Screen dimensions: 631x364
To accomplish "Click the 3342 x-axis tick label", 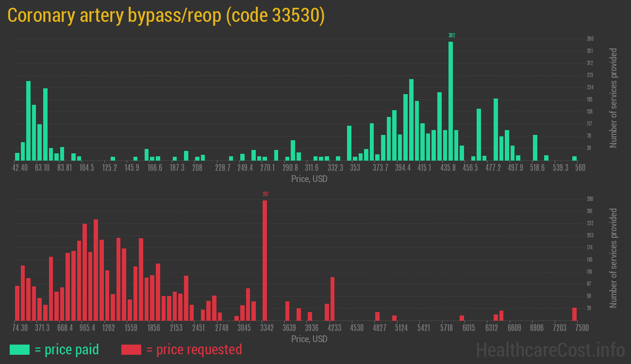I will 267,328.
